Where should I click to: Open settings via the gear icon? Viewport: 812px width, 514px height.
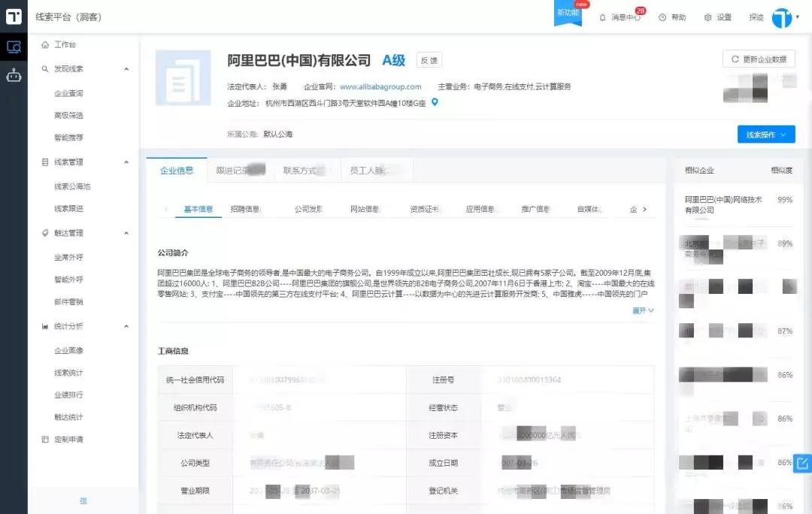(x=707, y=17)
